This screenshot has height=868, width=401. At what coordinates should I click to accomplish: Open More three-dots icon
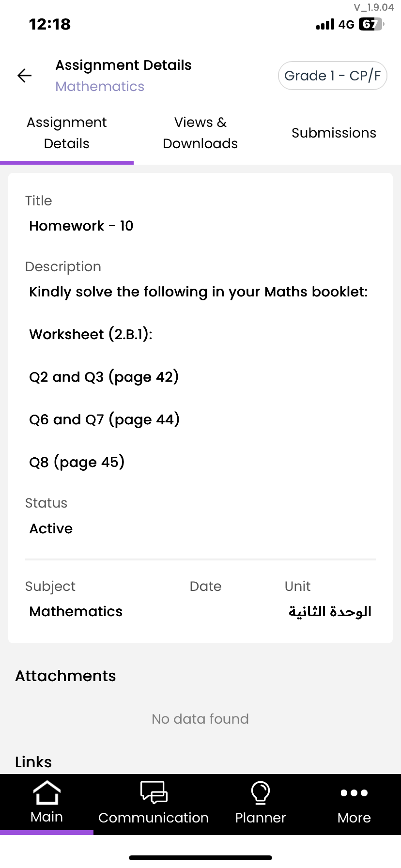coord(354,793)
